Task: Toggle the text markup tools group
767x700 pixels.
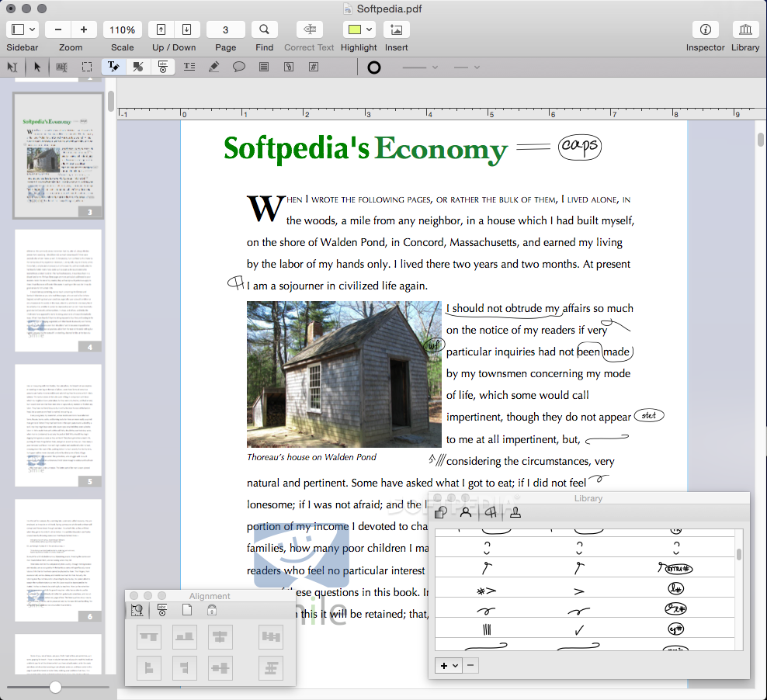Action: tap(113, 67)
